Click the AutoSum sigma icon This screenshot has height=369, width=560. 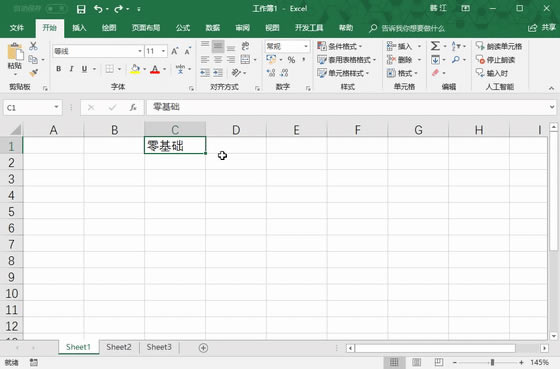click(435, 46)
